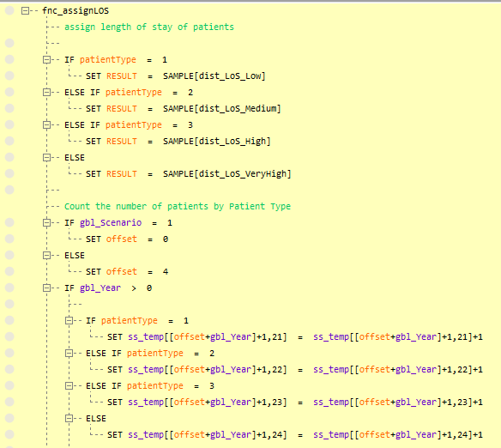Select the SET ss_temp[[offset+gbl_Year]+1,23] line
This screenshot has height=448, width=501.
click(x=295, y=402)
